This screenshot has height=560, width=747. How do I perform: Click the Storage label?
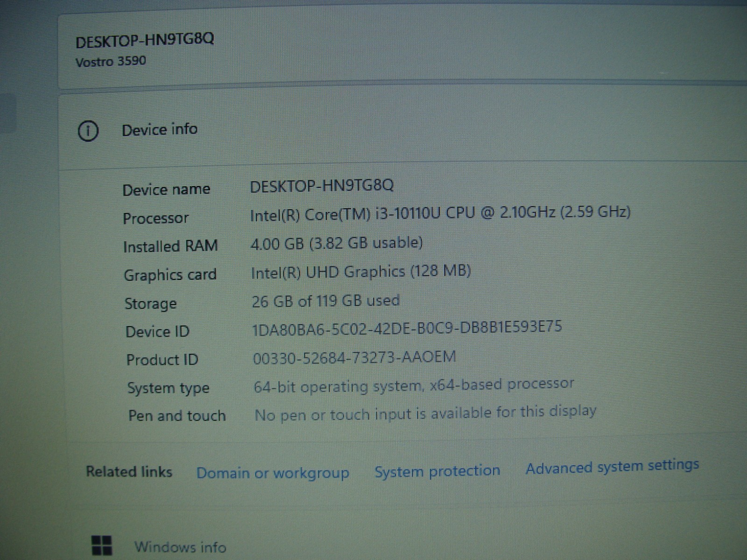coord(150,304)
